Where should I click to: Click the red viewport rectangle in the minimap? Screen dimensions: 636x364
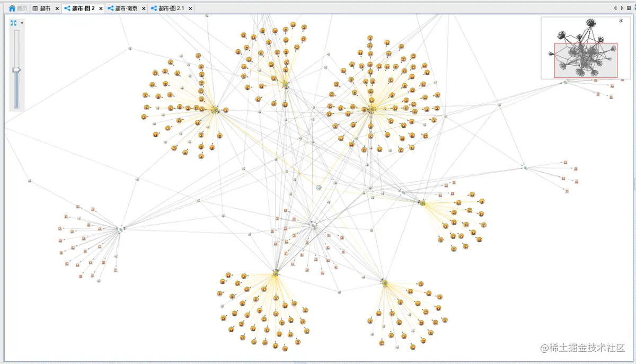click(586, 60)
